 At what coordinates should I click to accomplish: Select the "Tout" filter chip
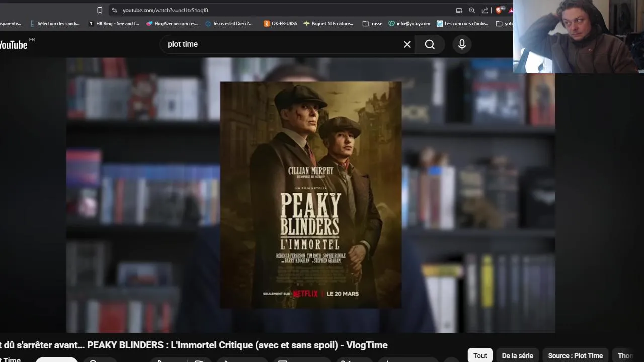[x=480, y=355]
